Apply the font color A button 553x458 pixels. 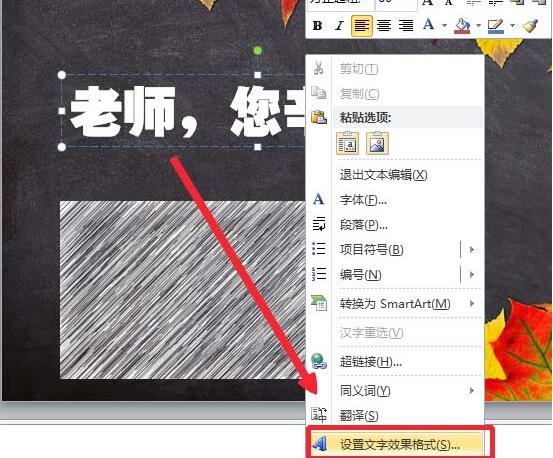(429, 25)
